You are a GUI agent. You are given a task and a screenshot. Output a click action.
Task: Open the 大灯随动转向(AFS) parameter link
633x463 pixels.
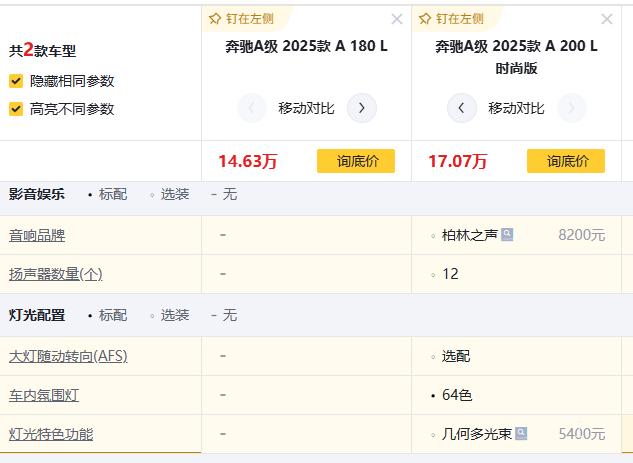pos(68,356)
